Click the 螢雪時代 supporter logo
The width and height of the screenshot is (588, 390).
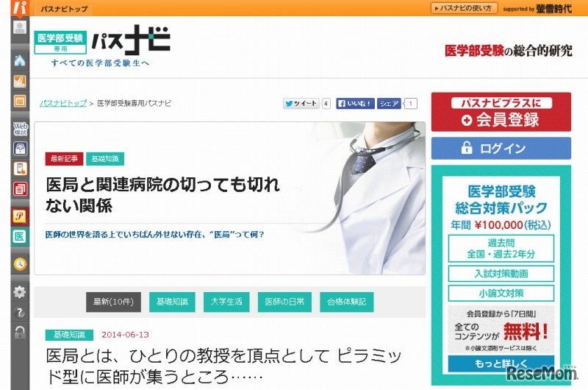click(554, 8)
